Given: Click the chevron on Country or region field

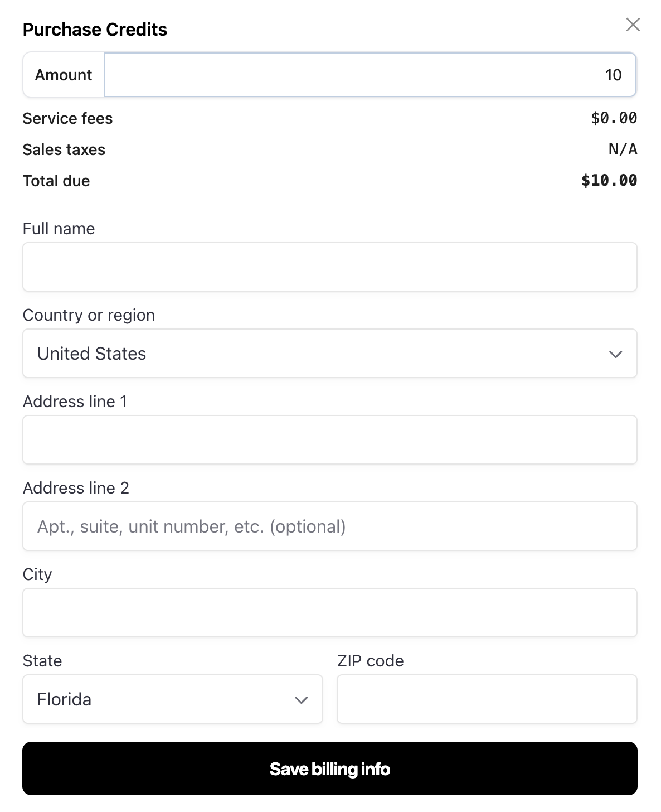Looking at the screenshot, I should coord(615,354).
